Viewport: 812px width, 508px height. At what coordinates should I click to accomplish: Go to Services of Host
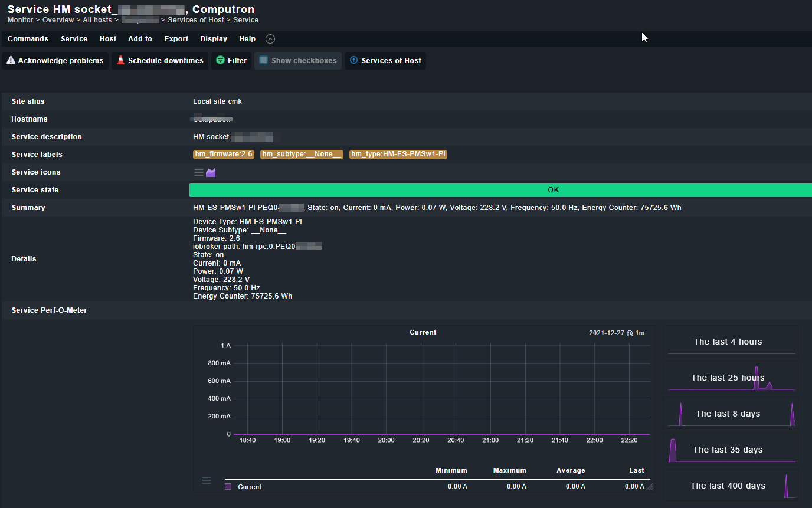(x=385, y=61)
